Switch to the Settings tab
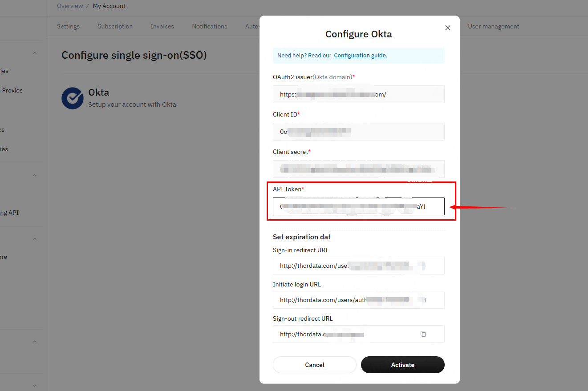 [x=68, y=26]
